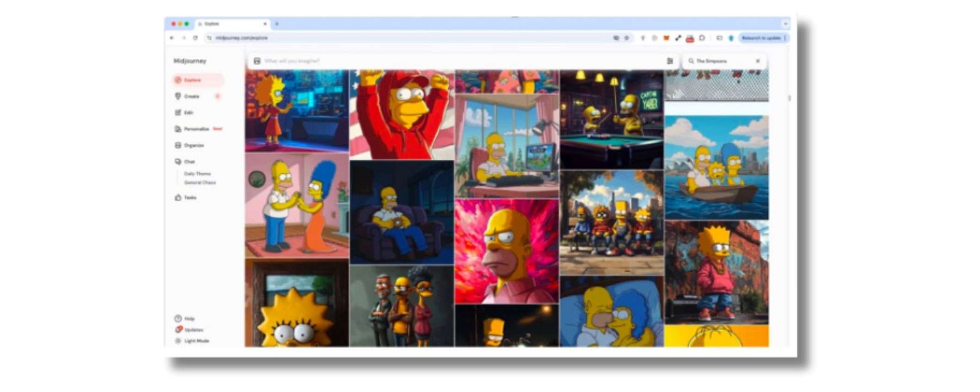Toggle Light Mode in the sidebar
980x392 pixels.
point(196,341)
